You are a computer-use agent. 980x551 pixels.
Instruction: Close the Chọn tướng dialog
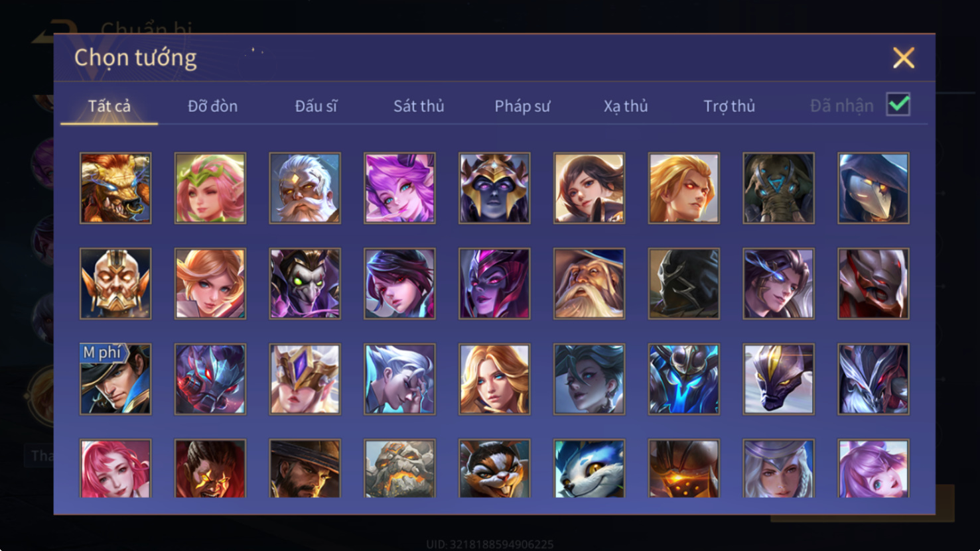pos(904,58)
